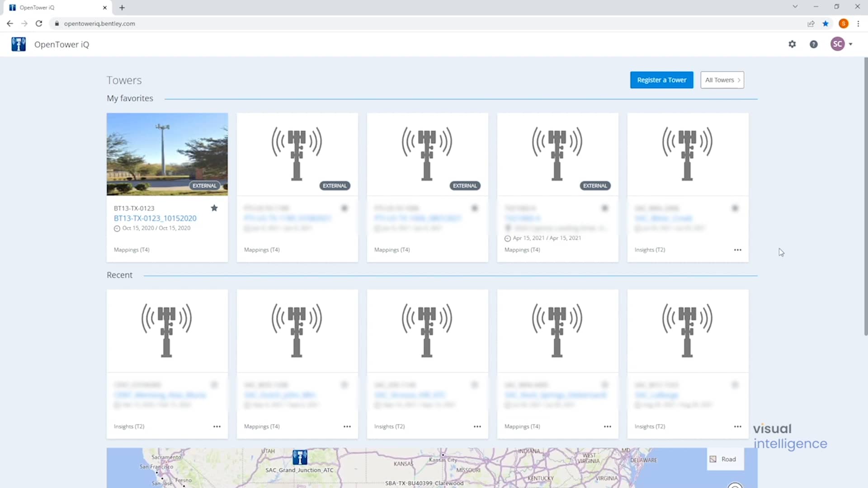Open the browser tab search chevron
Image resolution: width=868 pixels, height=488 pixels.
[795, 7]
